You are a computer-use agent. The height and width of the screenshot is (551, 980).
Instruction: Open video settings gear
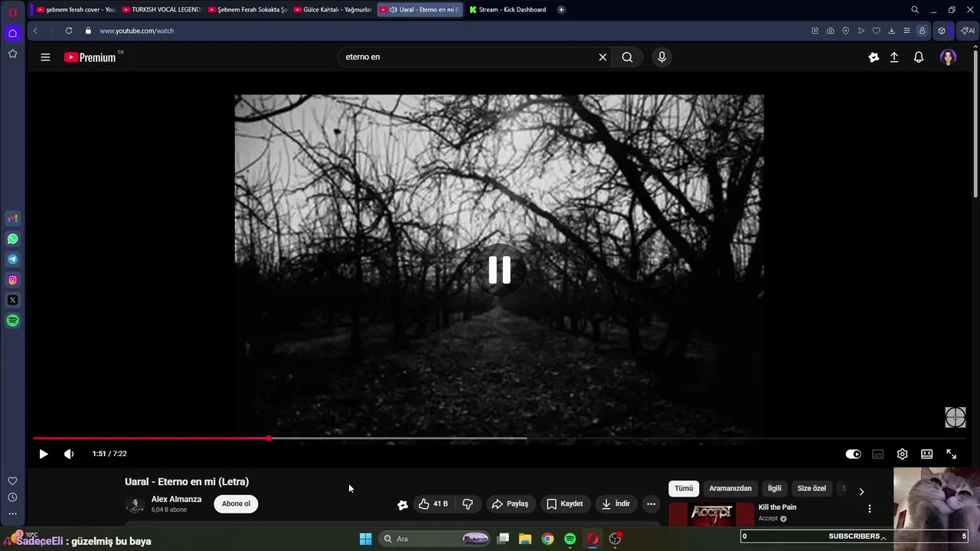tap(903, 454)
